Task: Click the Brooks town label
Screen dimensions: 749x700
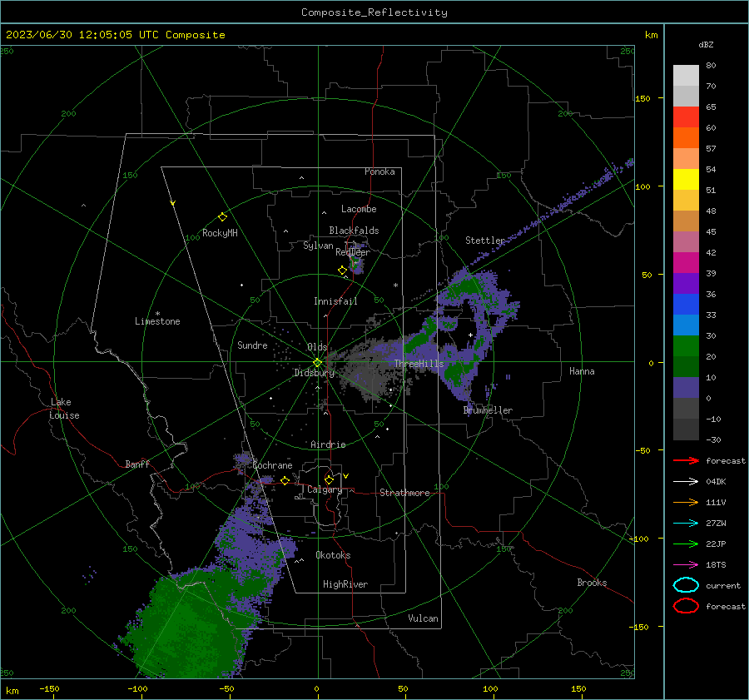Action: [592, 583]
